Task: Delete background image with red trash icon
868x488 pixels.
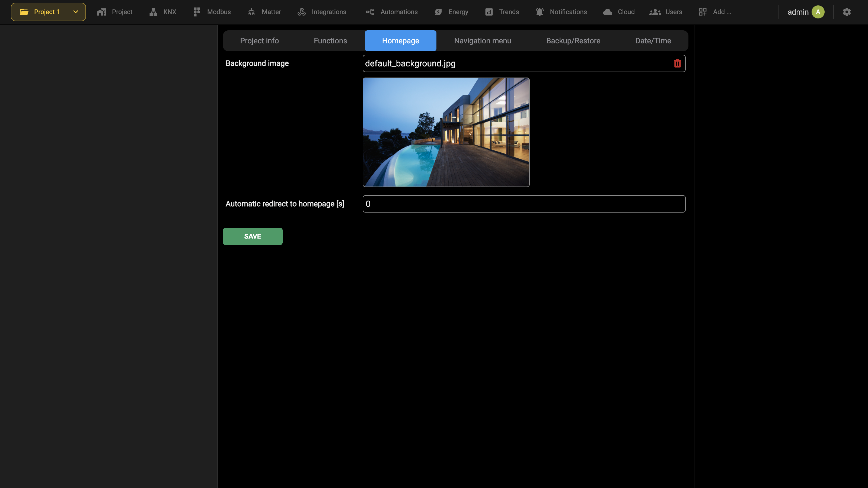Action: 678,63
